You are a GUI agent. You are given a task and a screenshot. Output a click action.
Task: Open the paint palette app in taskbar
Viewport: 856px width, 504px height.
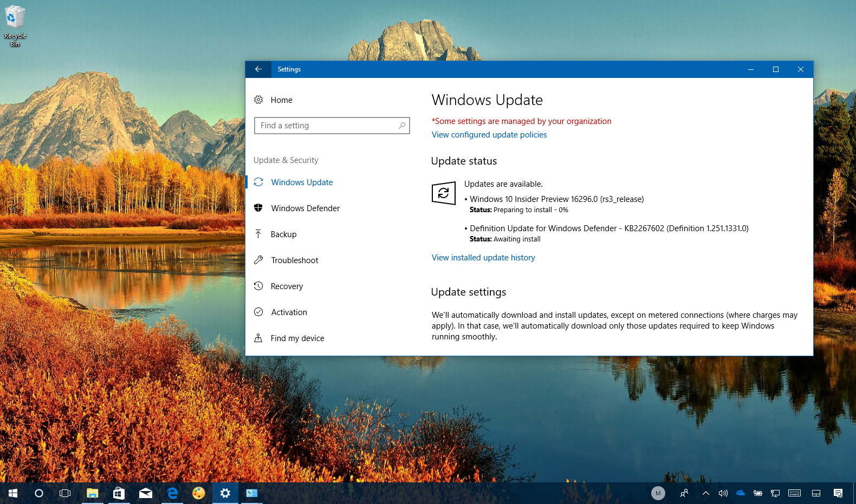tap(198, 493)
